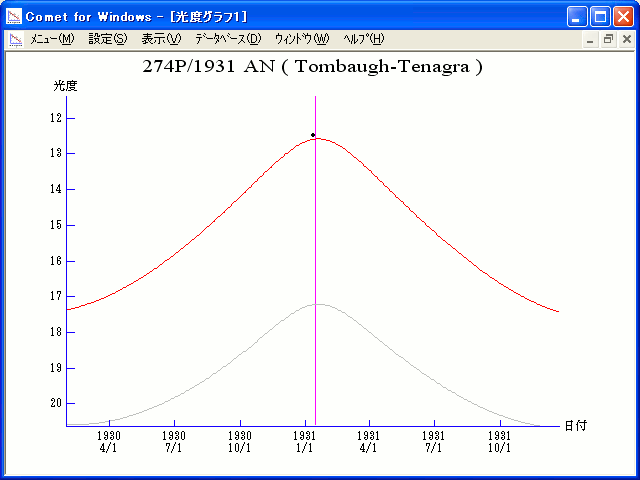
Task: Close the inner 光度グラフ1 document
Action: coord(626,40)
